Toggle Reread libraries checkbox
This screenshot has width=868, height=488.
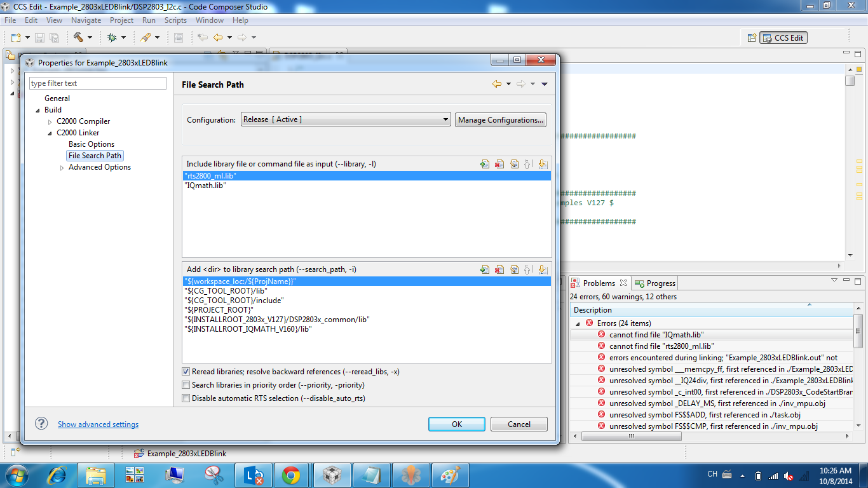(x=186, y=372)
